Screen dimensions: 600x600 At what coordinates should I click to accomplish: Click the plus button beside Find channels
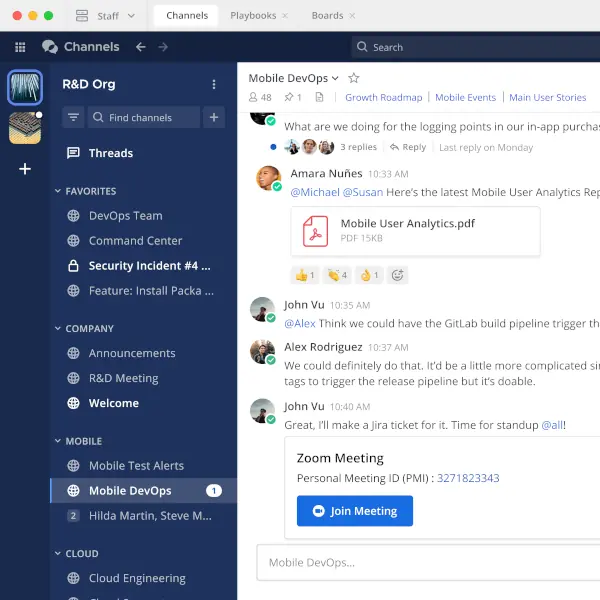coord(214,117)
